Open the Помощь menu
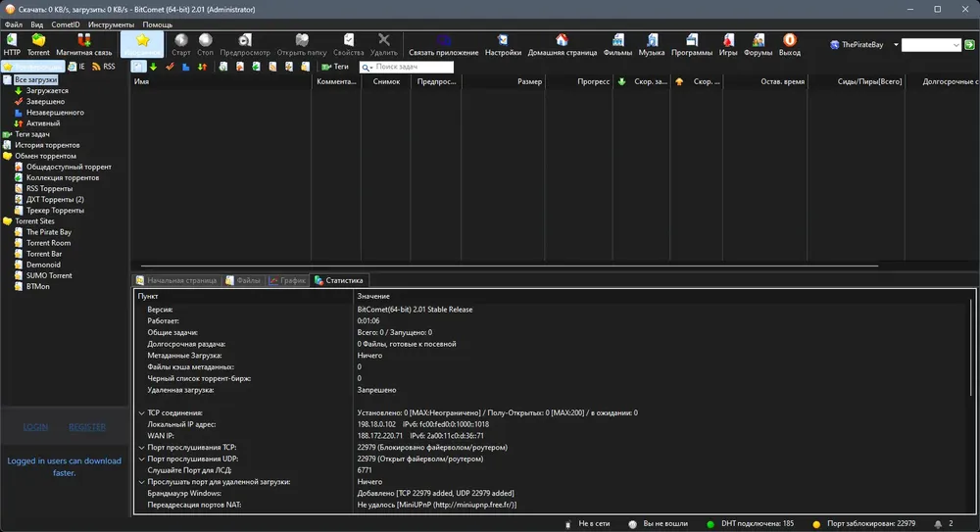Viewport: 980px width, 532px height. (x=158, y=25)
